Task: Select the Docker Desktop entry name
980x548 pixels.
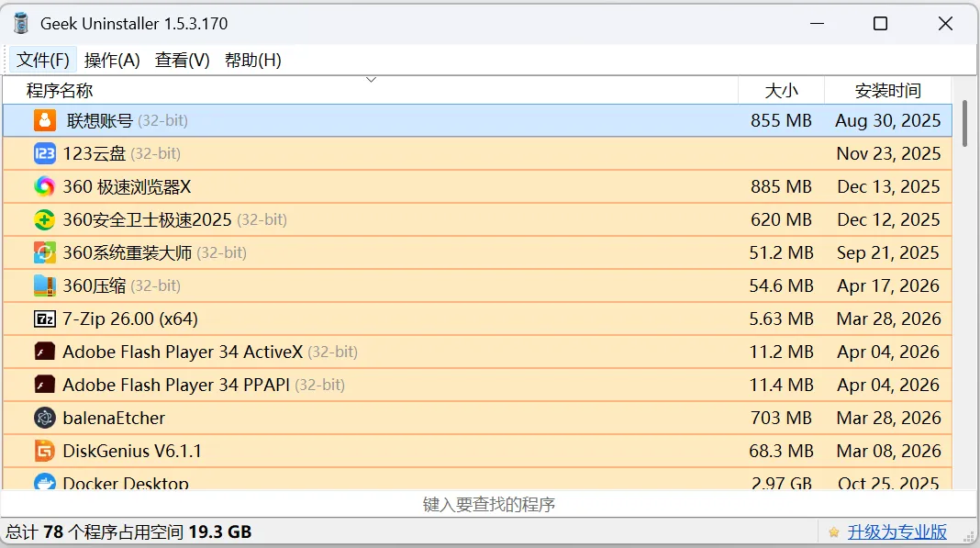Action: 126,482
